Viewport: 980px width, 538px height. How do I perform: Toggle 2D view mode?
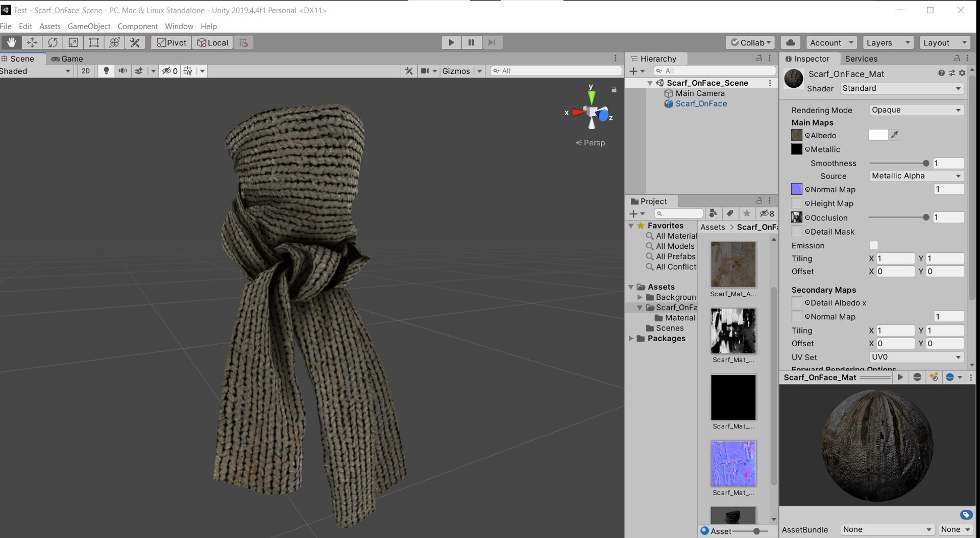pos(86,71)
